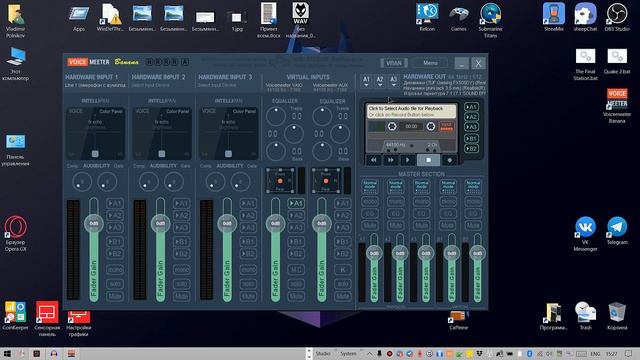Open the Caffeine desktop shortcut
The image size is (640, 360).
tap(458, 320)
